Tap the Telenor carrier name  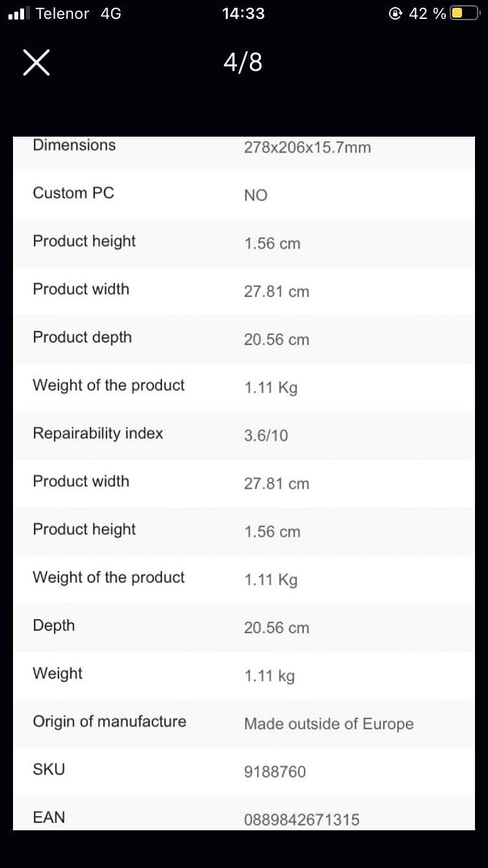click(x=62, y=13)
